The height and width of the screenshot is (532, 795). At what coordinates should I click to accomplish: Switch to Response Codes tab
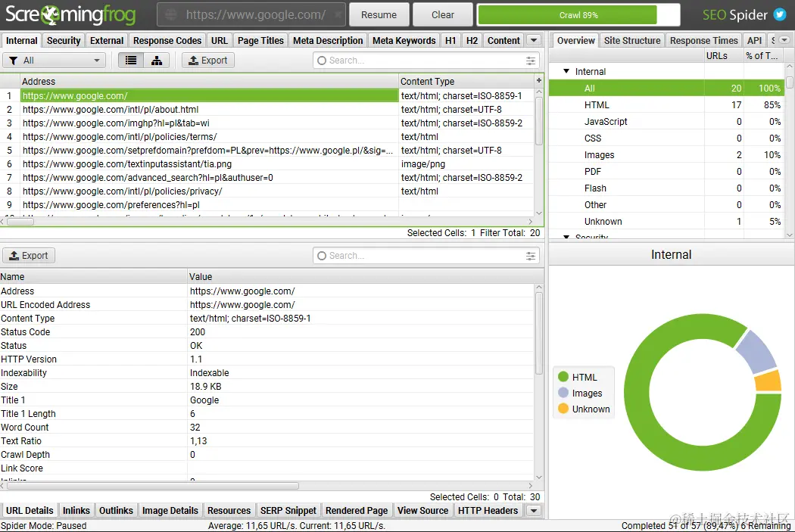pyautogui.click(x=167, y=41)
